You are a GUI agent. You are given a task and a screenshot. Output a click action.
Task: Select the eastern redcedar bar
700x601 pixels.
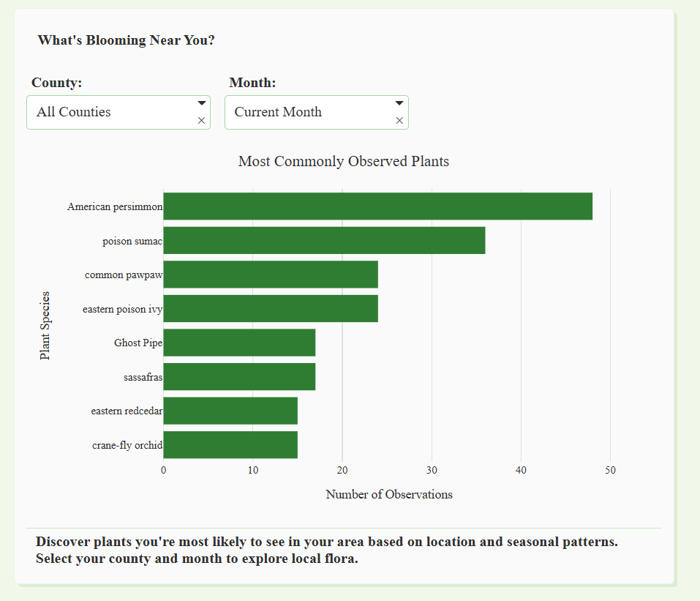click(230, 411)
